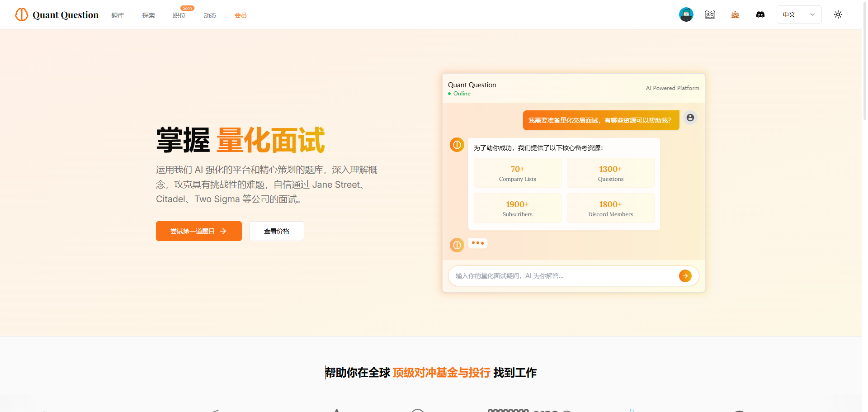Click the bot avatar beside the typing dots
The height and width of the screenshot is (412, 868).
[457, 245]
